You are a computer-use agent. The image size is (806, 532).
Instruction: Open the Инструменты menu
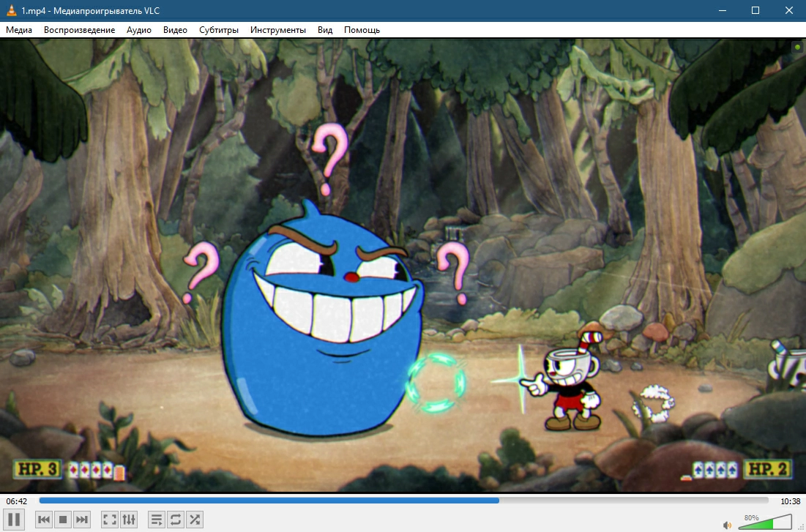click(278, 30)
